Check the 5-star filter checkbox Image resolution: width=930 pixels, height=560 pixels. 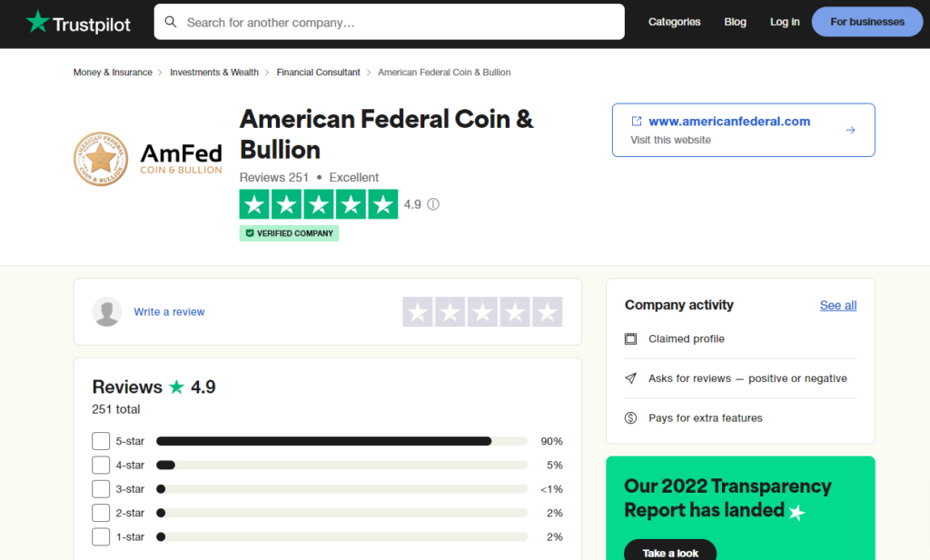[x=101, y=441]
